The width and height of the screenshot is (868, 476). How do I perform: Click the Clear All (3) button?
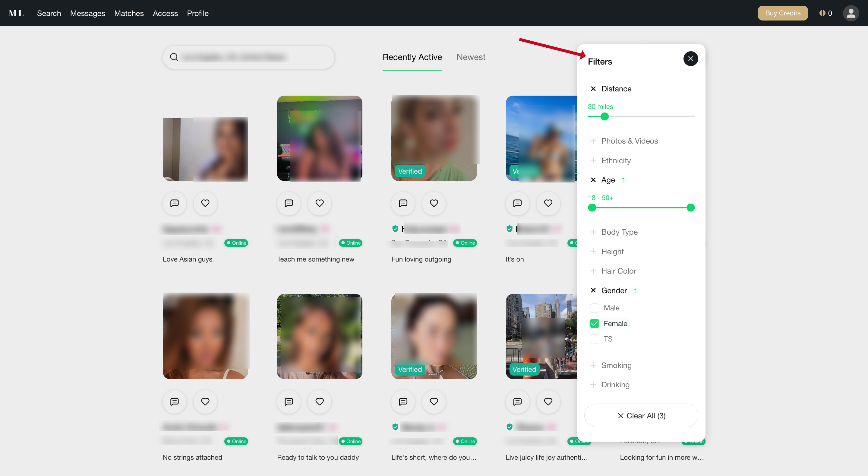pyautogui.click(x=641, y=415)
